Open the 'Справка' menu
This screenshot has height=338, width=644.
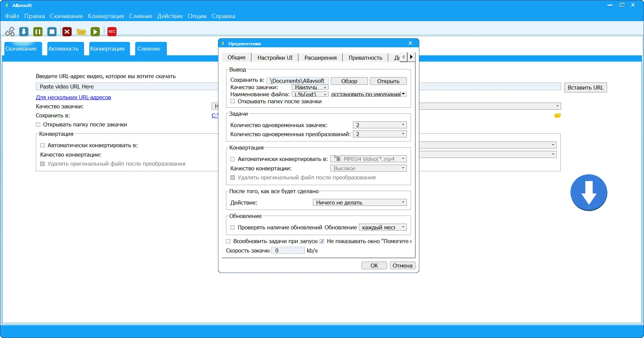point(223,16)
